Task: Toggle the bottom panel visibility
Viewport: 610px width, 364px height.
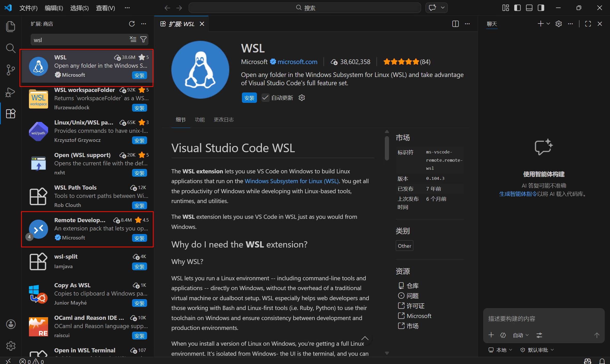Action: coord(529,8)
